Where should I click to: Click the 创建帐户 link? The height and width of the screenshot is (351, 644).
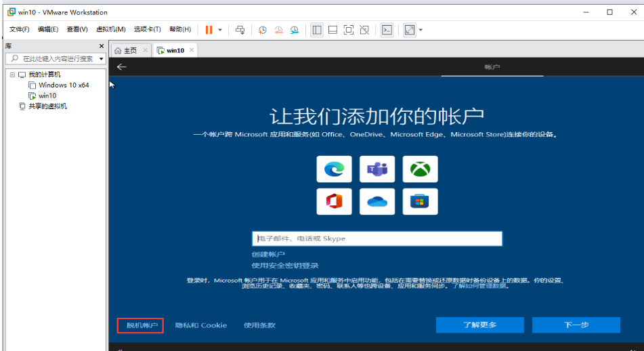[x=268, y=254]
